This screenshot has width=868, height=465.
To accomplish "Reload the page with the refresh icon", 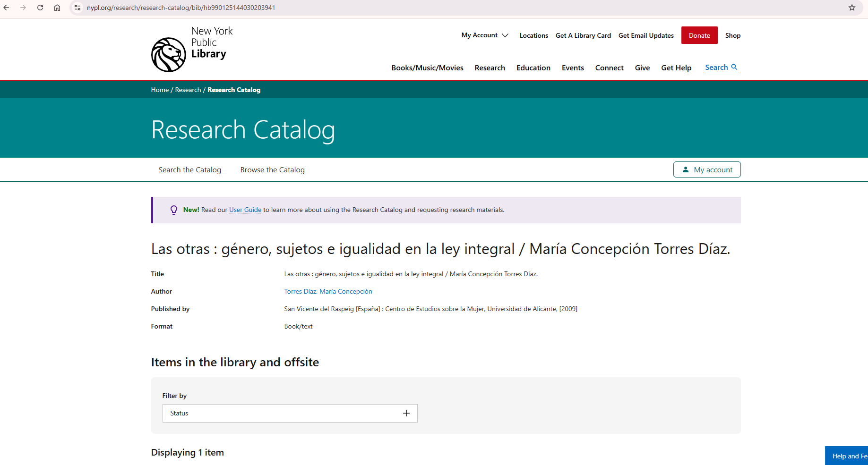I will tap(40, 8).
